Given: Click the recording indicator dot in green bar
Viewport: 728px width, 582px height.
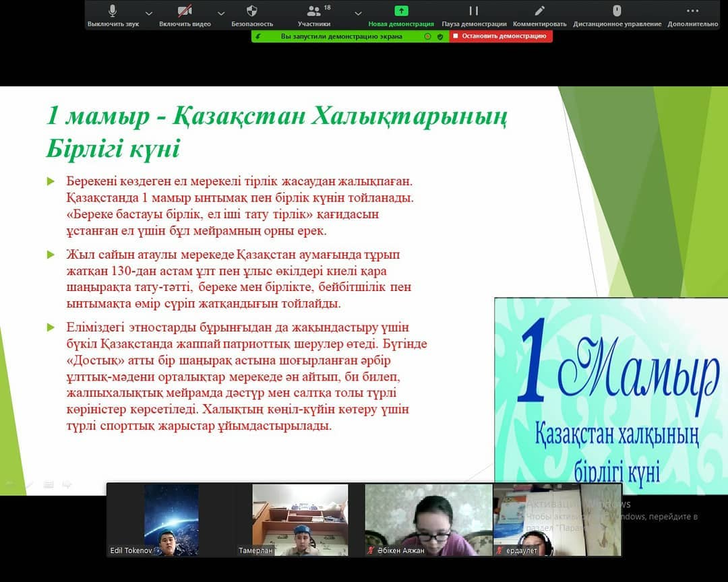Looking at the screenshot, I should [x=427, y=36].
